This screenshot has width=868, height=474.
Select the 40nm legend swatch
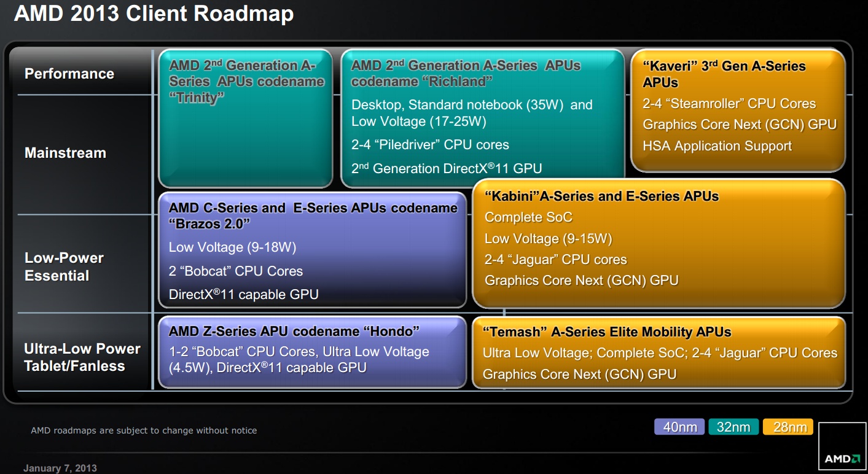[x=680, y=427]
